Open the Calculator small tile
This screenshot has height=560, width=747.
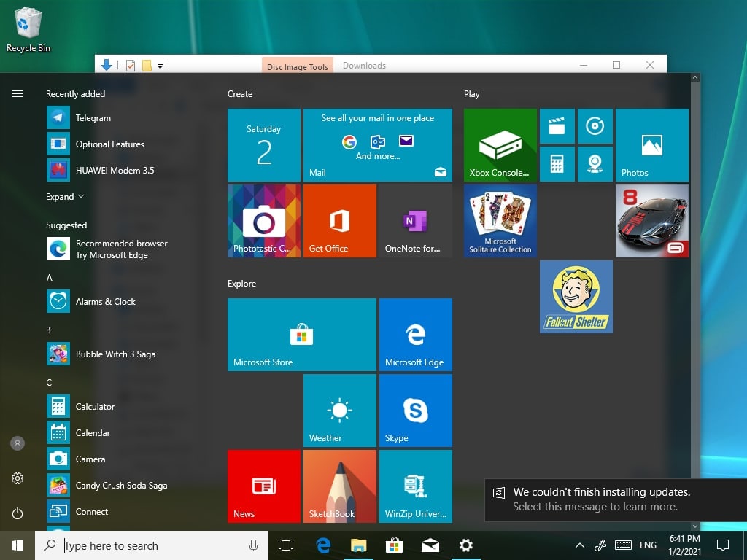click(x=557, y=164)
